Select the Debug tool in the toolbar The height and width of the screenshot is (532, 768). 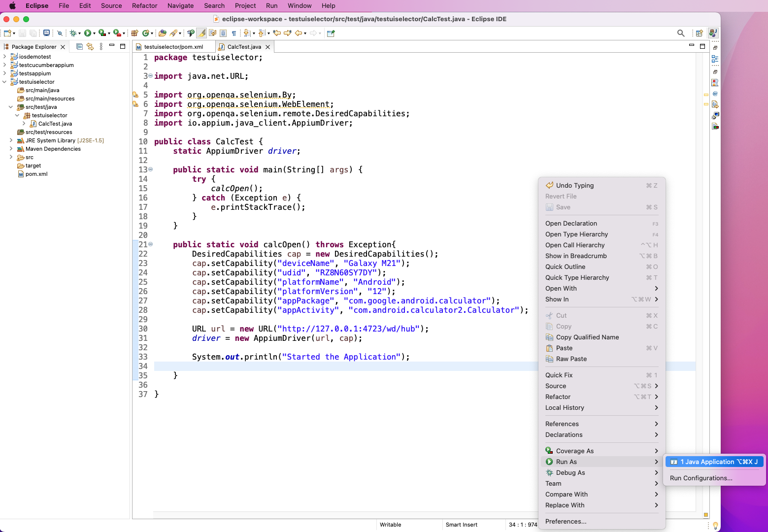tap(73, 33)
